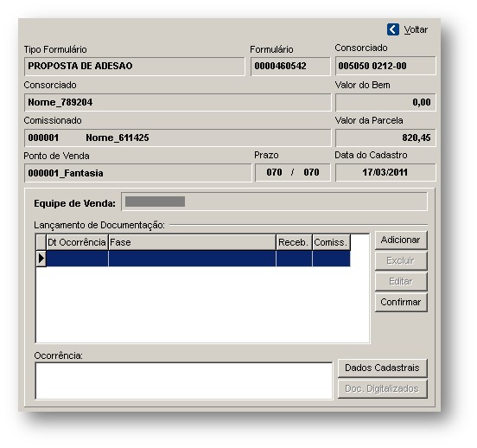This screenshot has height=448, width=477.
Task: Select the highlighted Fase cell in the grid
Action: click(192, 259)
